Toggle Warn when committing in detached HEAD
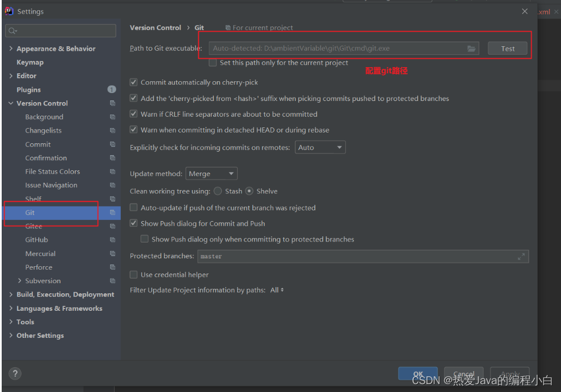 [x=133, y=130]
